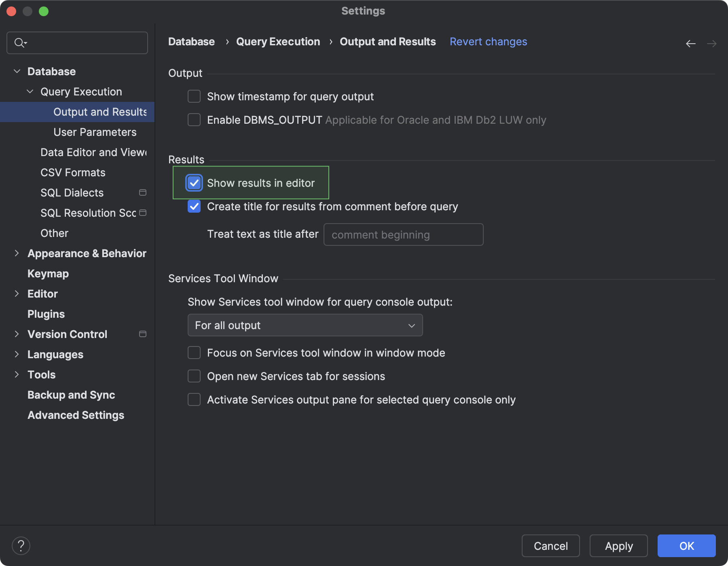728x566 pixels.
Task: Click project-level icon beside SQL Resolution Scopes
Action: (x=143, y=213)
